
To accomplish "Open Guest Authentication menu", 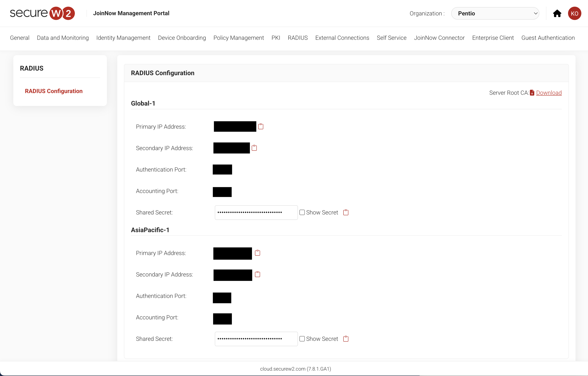I will click(548, 38).
